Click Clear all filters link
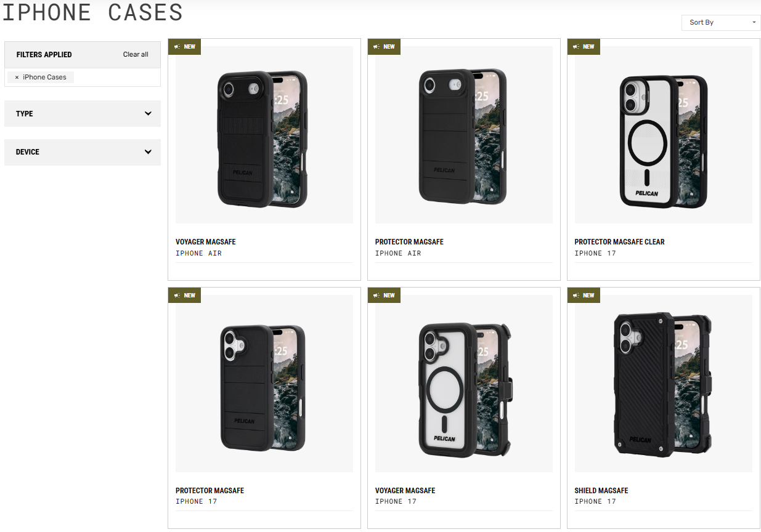Image resolution: width=761 pixels, height=532 pixels. pos(136,54)
